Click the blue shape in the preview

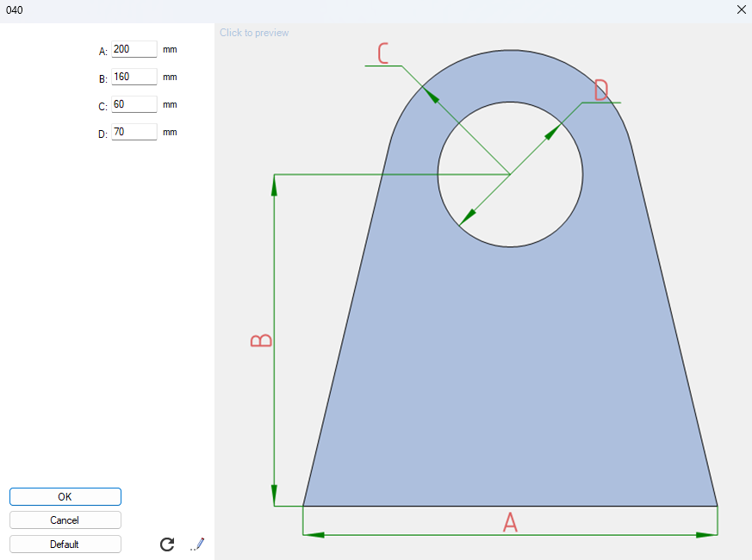[510, 388]
